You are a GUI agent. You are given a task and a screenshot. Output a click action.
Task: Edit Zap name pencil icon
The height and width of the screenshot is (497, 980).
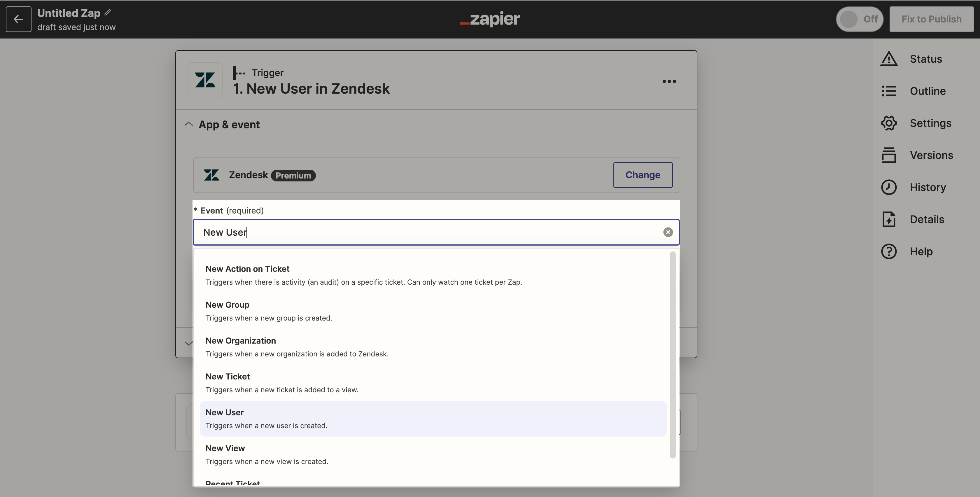pos(108,13)
